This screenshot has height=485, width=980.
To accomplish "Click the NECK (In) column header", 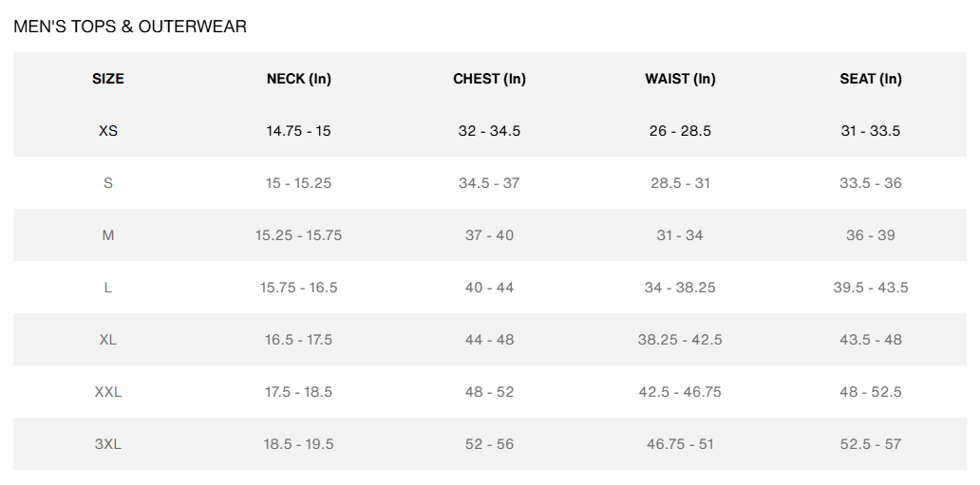I will point(298,79).
